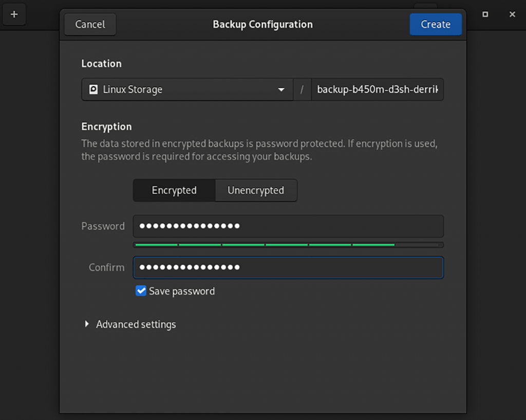526x420 pixels.
Task: Select the Encrypted tab of the segmented control
Action: click(x=174, y=190)
